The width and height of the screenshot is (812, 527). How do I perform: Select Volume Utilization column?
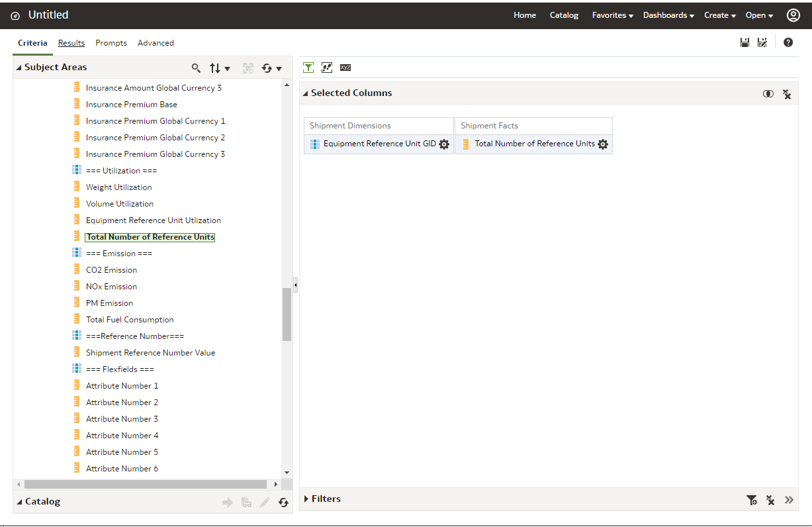tap(120, 204)
